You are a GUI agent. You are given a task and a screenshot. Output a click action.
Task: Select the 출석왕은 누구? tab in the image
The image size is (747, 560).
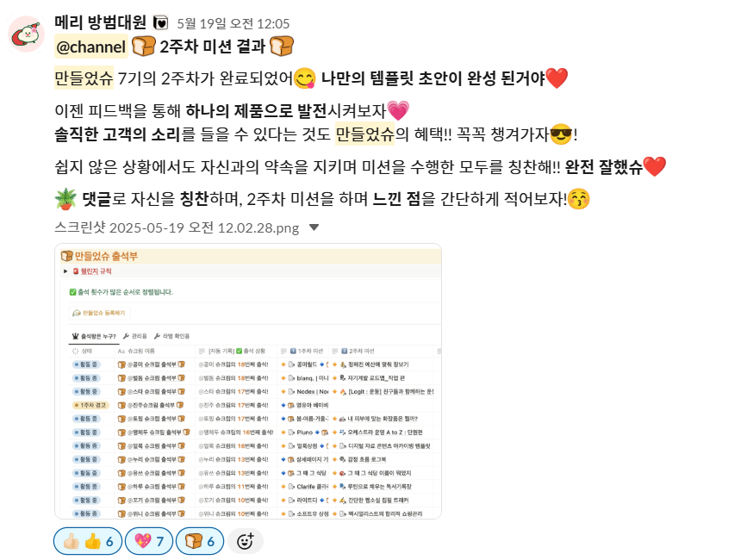[x=94, y=336]
